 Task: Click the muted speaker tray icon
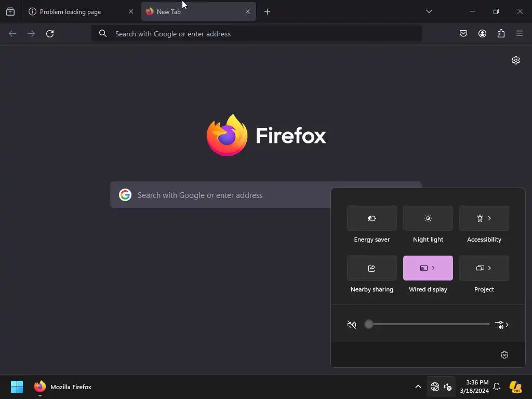(448, 387)
